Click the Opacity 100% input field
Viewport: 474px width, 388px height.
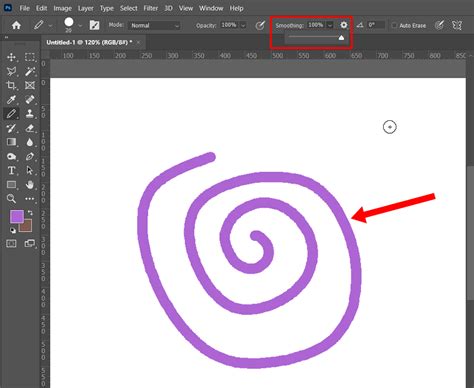pos(229,25)
